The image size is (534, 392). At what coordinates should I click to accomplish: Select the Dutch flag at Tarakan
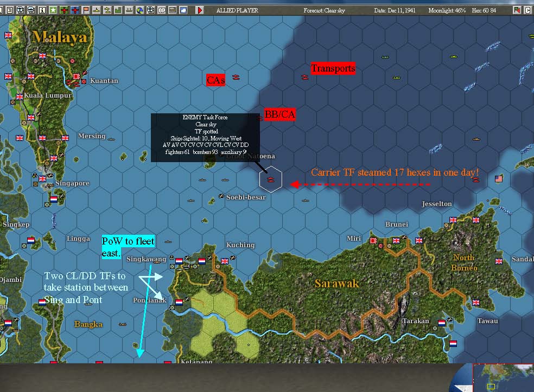point(441,323)
